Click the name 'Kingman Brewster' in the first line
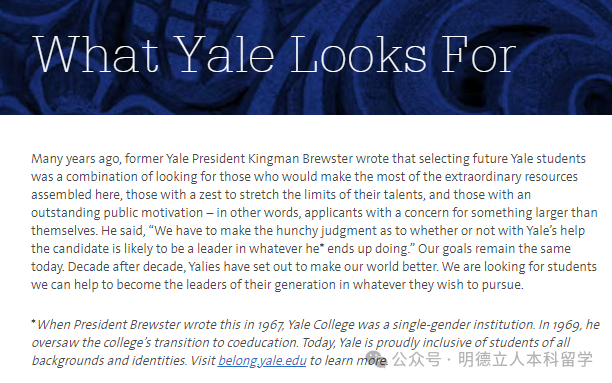 coord(300,159)
